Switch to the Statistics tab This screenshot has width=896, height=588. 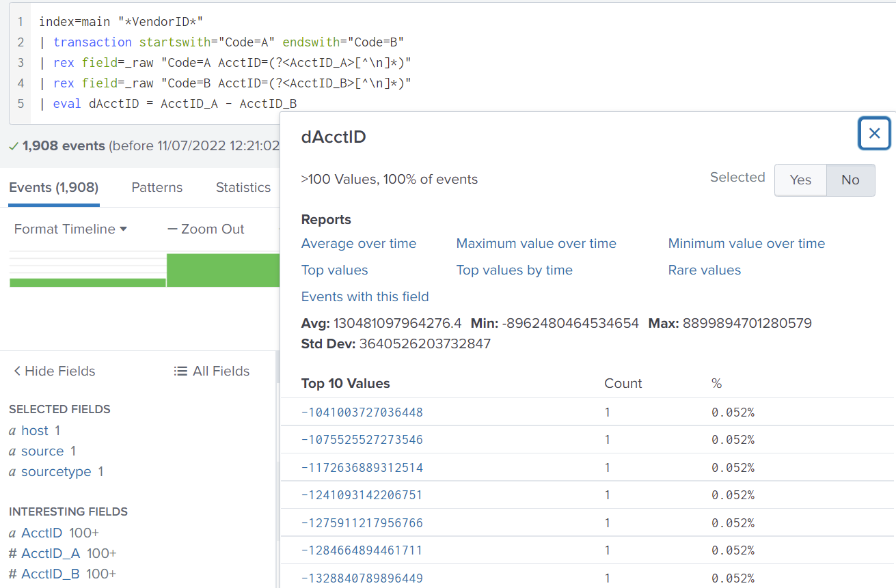tap(243, 188)
